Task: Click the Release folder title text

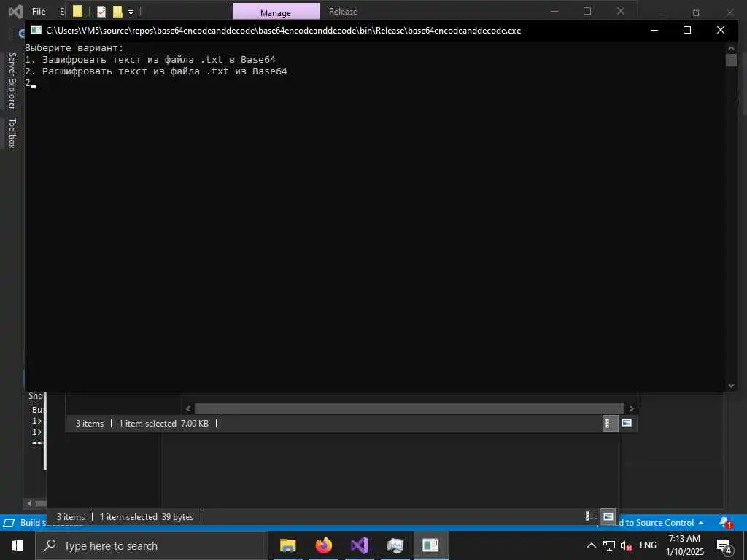Action: pos(343,12)
